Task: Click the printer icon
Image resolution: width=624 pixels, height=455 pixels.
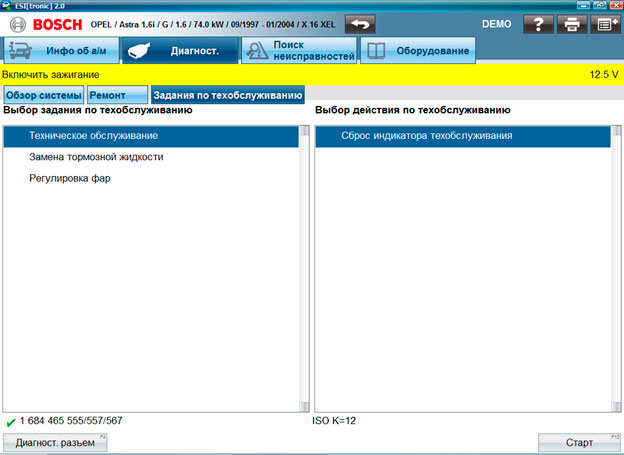Action: (x=571, y=23)
